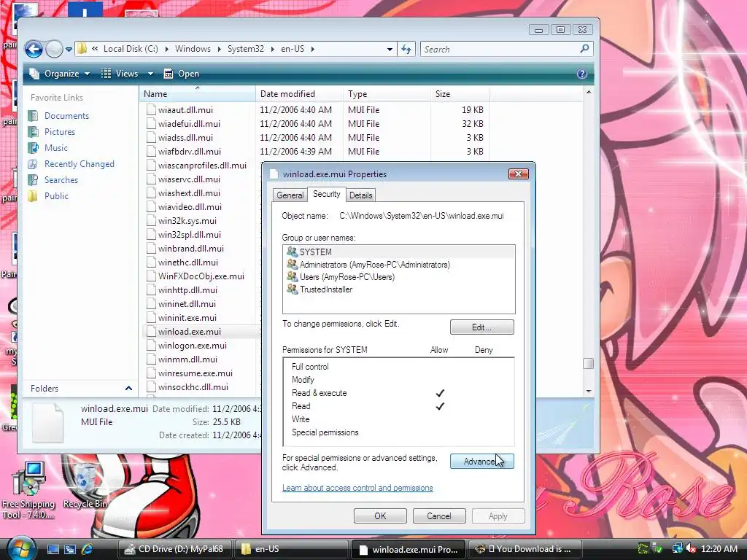Click Show Desktop quick launch icon
The width and height of the screenshot is (747, 560).
pyautogui.click(x=53, y=549)
